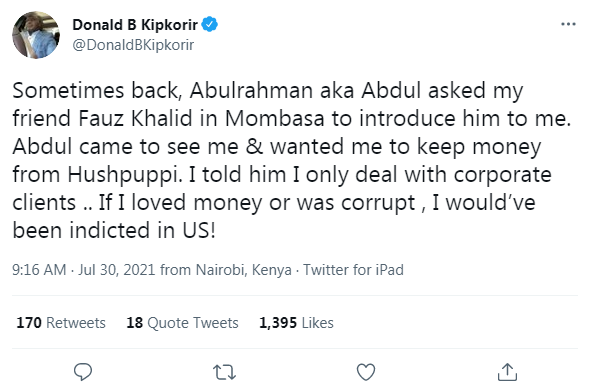Image resolution: width=590 pixels, height=390 pixels.
Task: Click the blue verified badge
Action: 210,25
